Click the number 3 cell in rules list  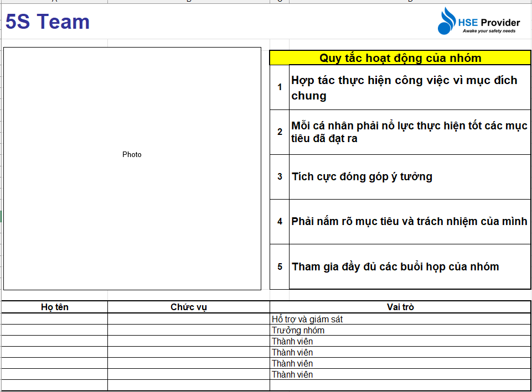(280, 177)
